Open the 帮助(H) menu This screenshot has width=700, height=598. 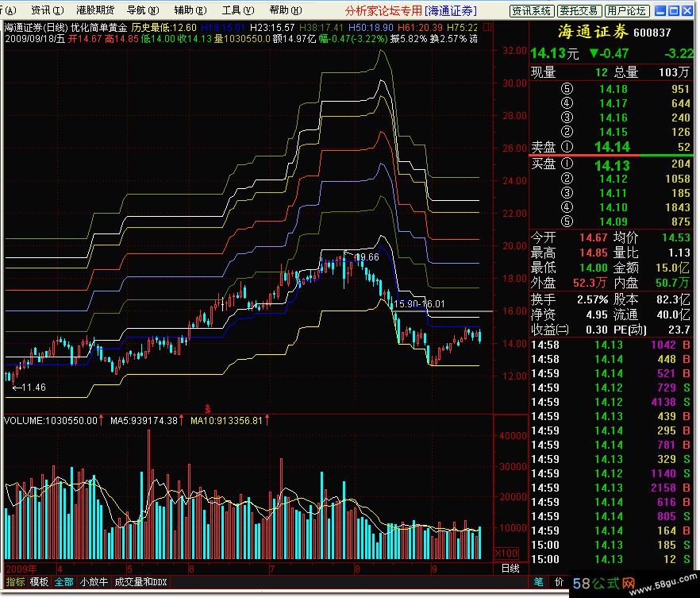(286, 10)
